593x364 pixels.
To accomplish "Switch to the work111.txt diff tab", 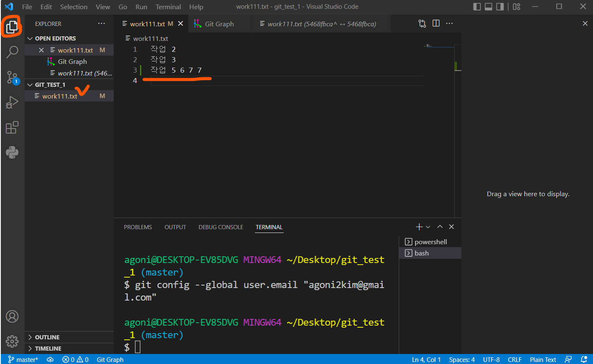I will tap(322, 24).
